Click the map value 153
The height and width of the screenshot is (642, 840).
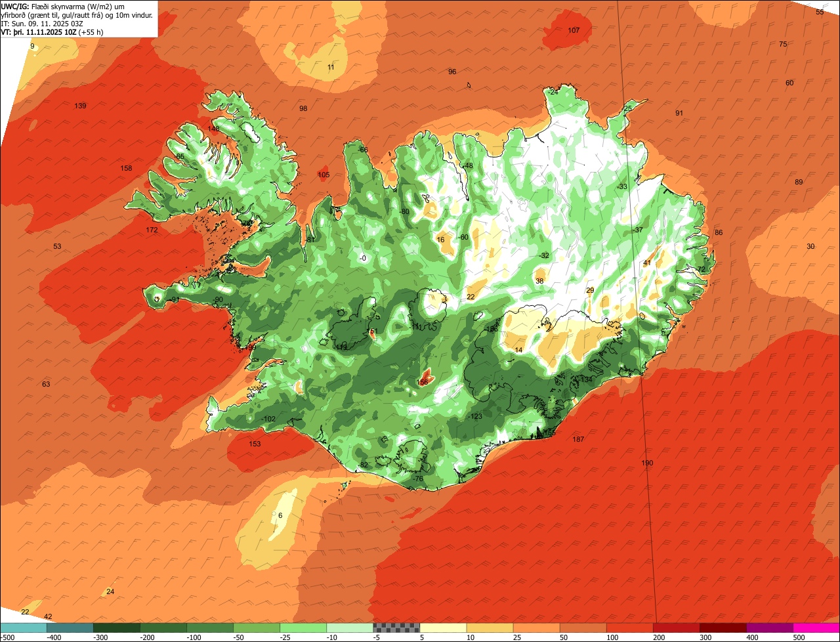(255, 444)
